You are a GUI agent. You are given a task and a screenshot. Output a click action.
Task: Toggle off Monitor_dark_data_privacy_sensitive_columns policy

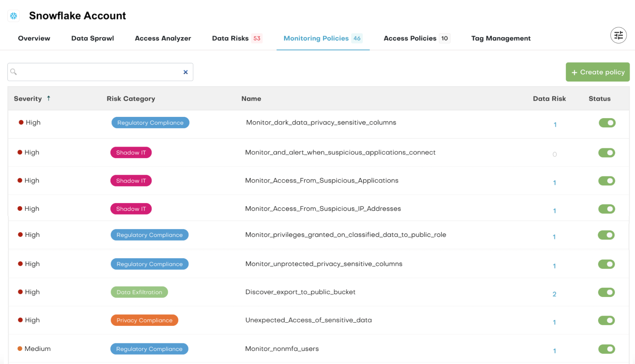(607, 123)
